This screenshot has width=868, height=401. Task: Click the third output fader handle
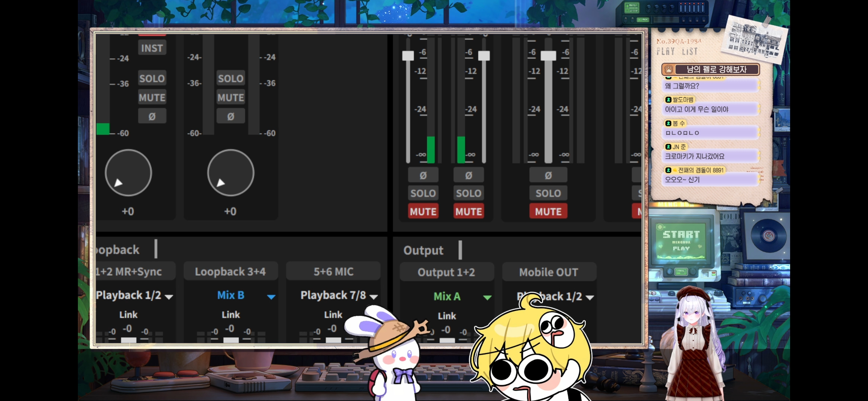[x=548, y=56]
